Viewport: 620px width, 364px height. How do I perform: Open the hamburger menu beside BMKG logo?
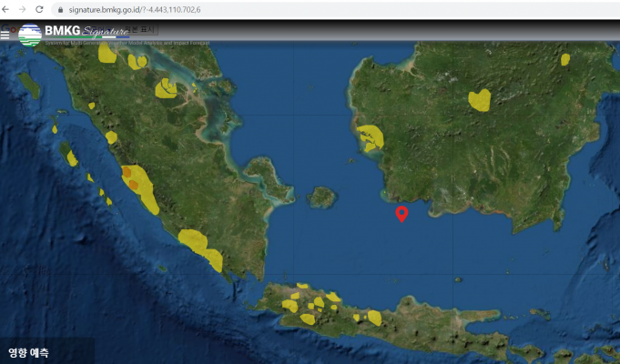pyautogui.click(x=6, y=35)
